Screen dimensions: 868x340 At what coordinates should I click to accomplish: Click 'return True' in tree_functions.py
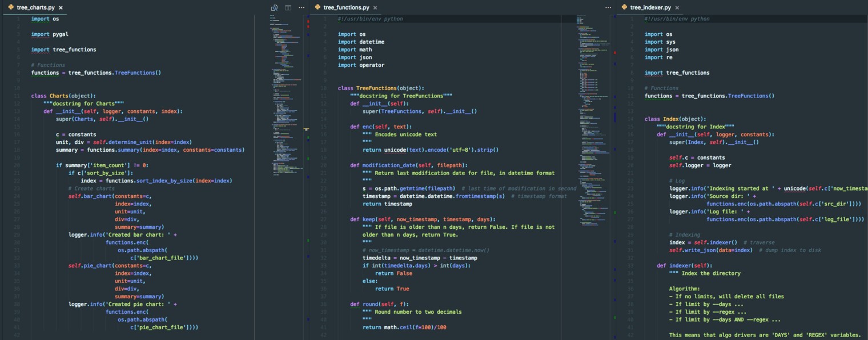click(x=392, y=289)
